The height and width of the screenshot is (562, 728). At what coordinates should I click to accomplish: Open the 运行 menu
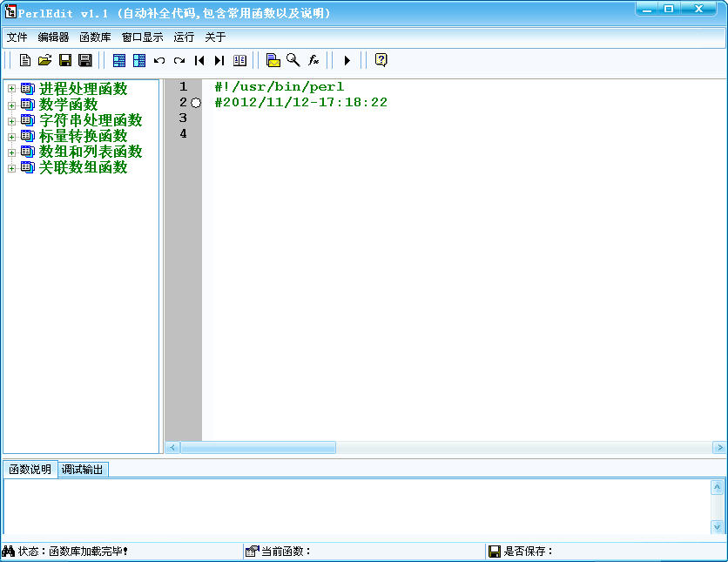click(184, 37)
